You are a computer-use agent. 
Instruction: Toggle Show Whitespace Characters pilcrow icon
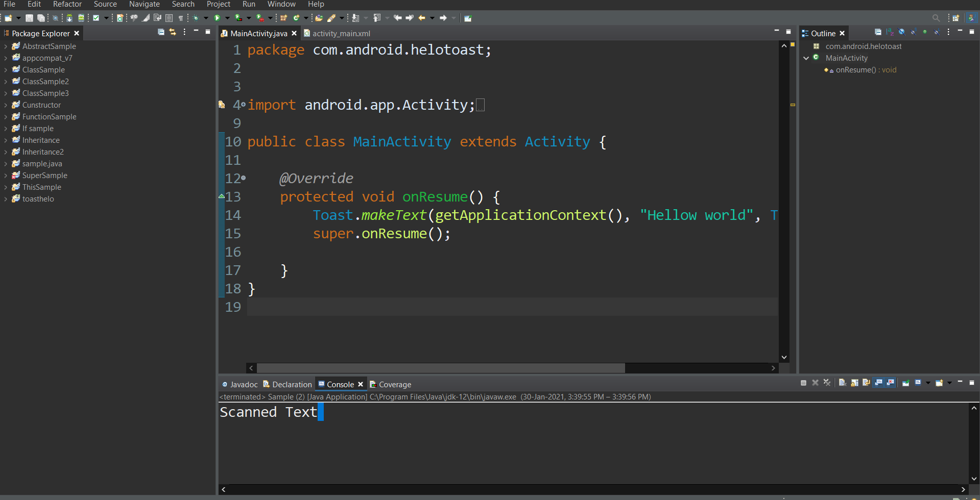[181, 18]
